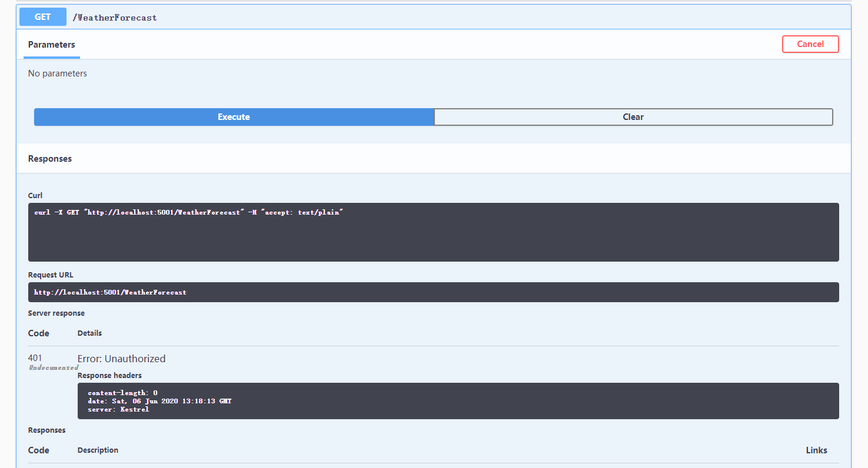Click the Code header in server response
The height and width of the screenshot is (468, 868).
39,333
